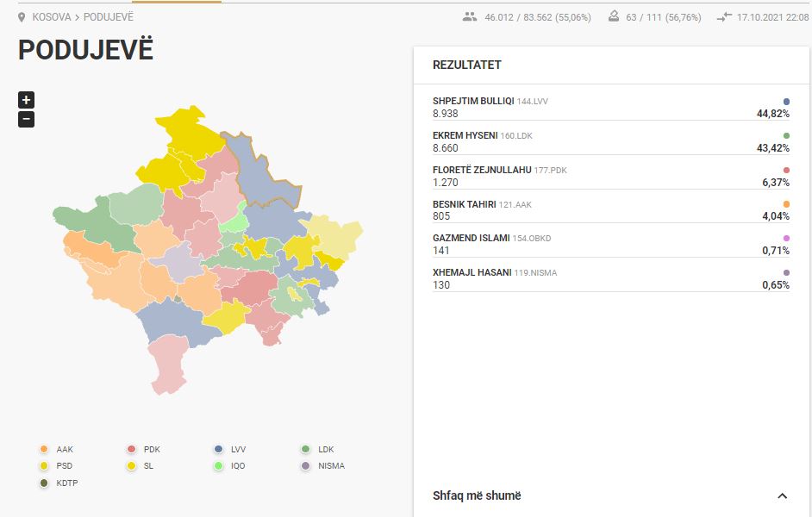This screenshot has width=812, height=517.
Task: Click the ballot box counted stations icon
Action: (614, 16)
